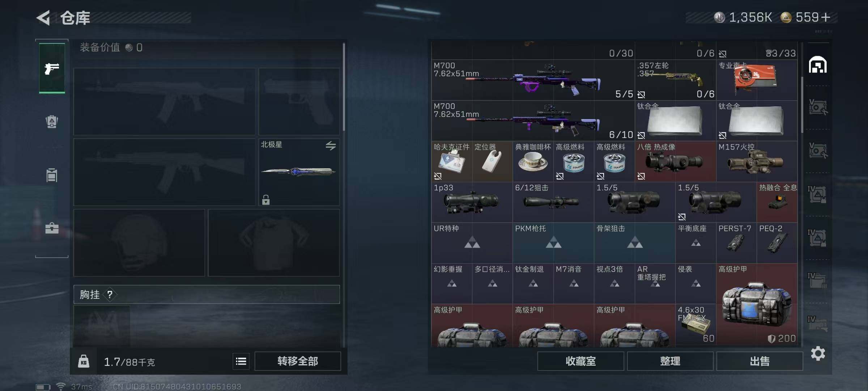Click the question mark beside 胸挂
This screenshot has width=868, height=391.
pyautogui.click(x=110, y=294)
